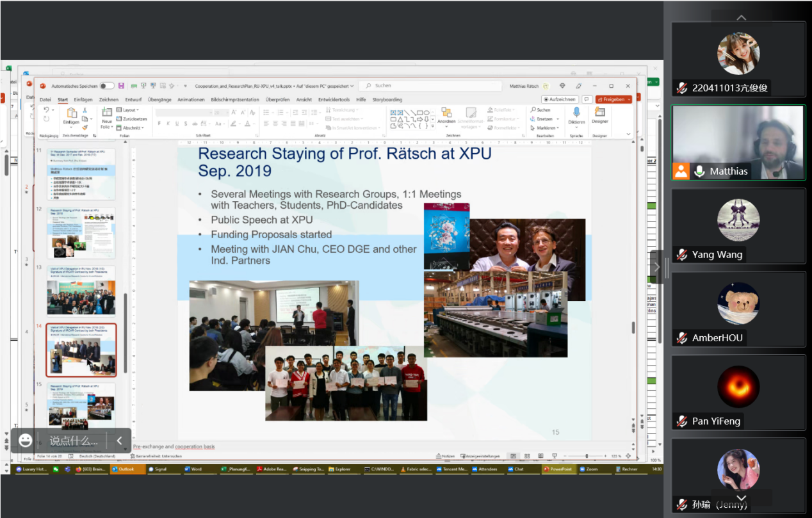Open the Storyboarding ribbon tab
The image size is (812, 518).
pyautogui.click(x=387, y=100)
